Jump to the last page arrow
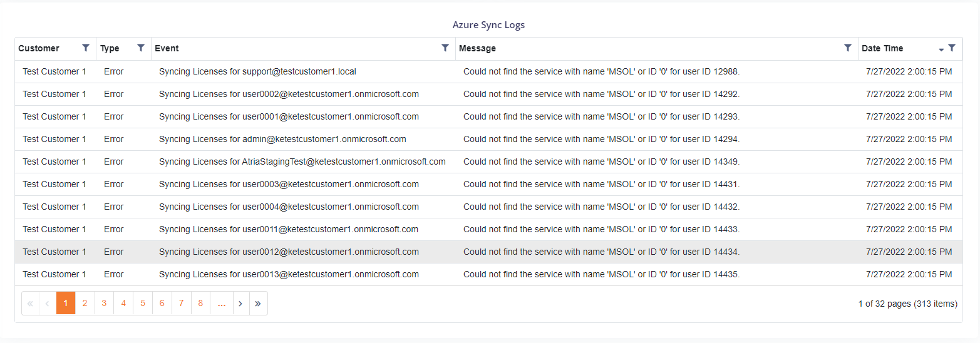Image resolution: width=980 pixels, height=343 pixels. tap(258, 303)
